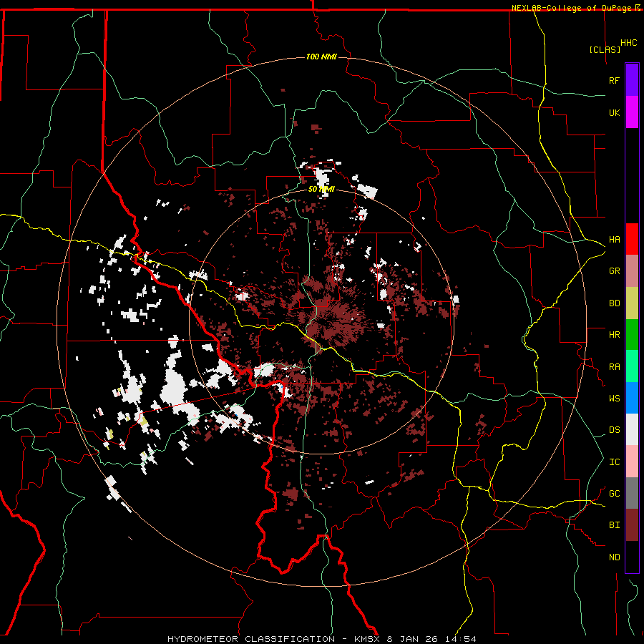Click the [CLAS] unit label
This screenshot has width=644, height=644.
pyautogui.click(x=605, y=49)
